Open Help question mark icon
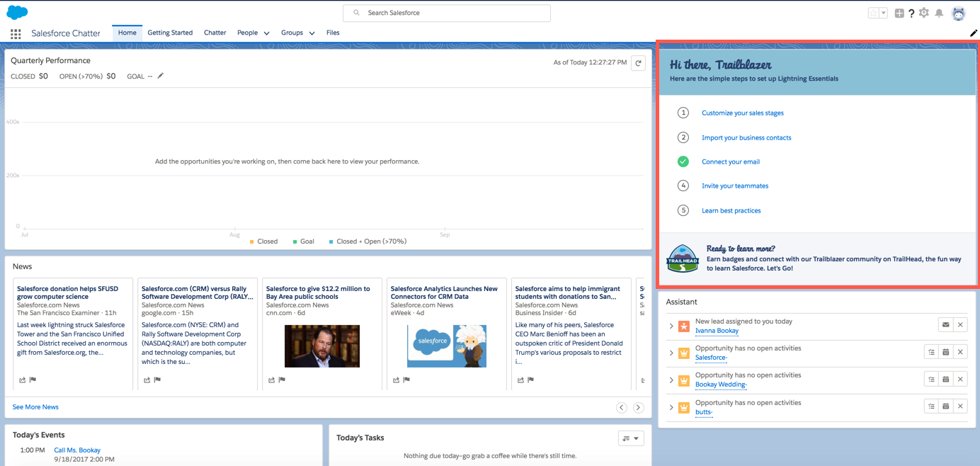The width and height of the screenshot is (980, 466). click(x=911, y=13)
